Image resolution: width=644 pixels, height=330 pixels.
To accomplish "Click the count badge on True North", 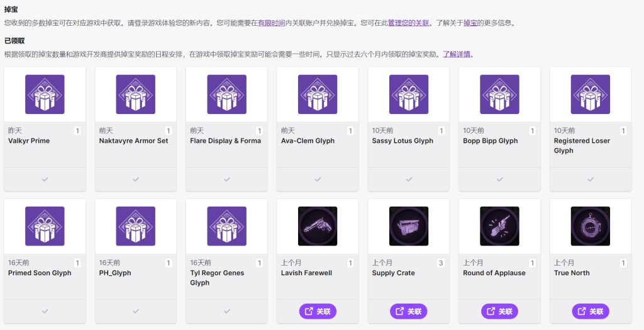I will [x=623, y=263].
